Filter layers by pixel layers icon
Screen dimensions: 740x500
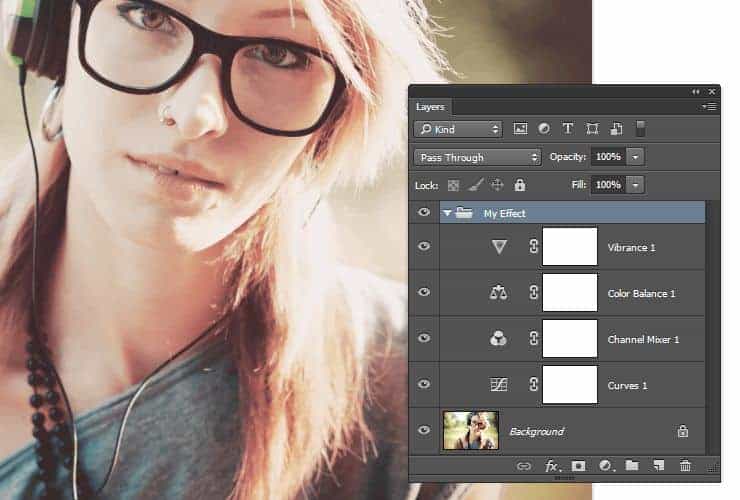[520, 129]
